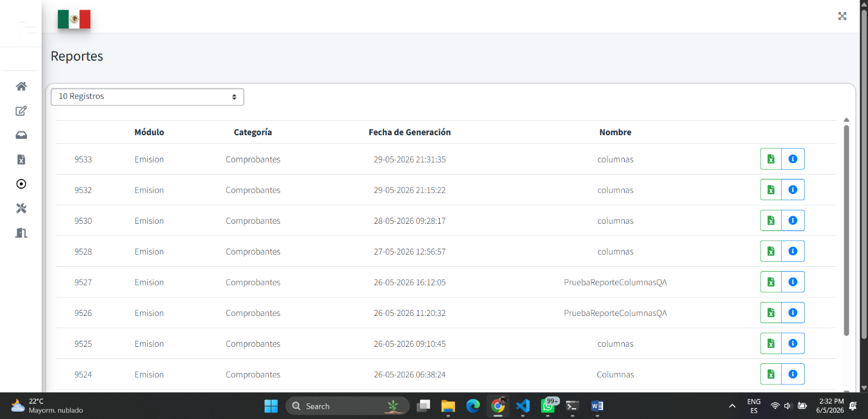Show info for report 9528
This screenshot has height=419, width=868.
[793, 251]
